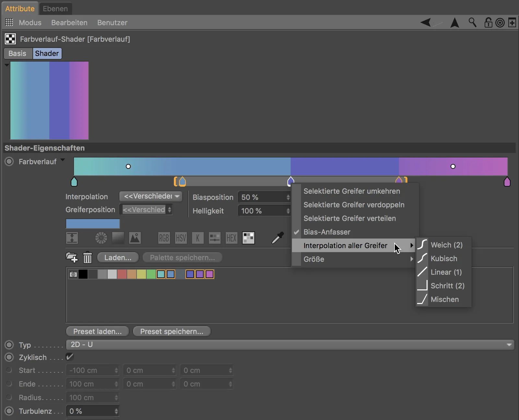Click the dotted grid menu icon
Screen dimensions: 519x420
[x=9, y=22]
